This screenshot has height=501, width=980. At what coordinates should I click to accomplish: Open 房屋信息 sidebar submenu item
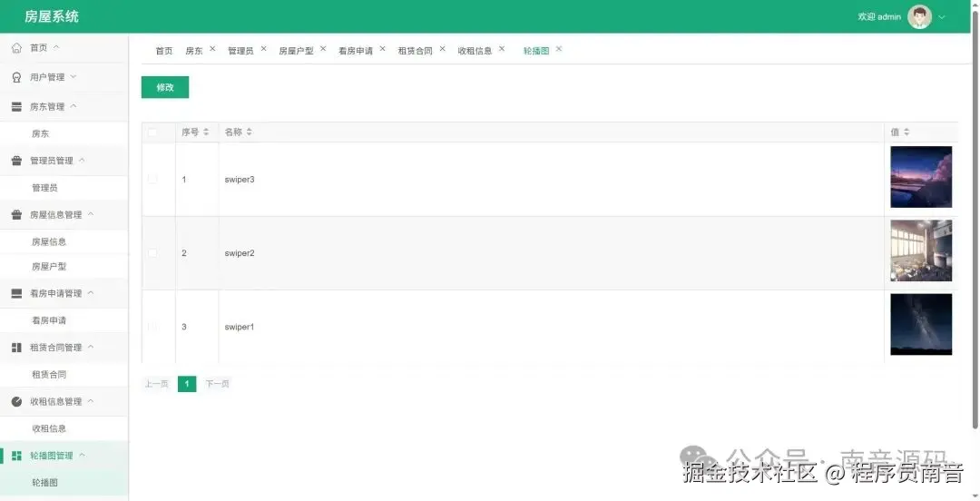tap(64, 241)
